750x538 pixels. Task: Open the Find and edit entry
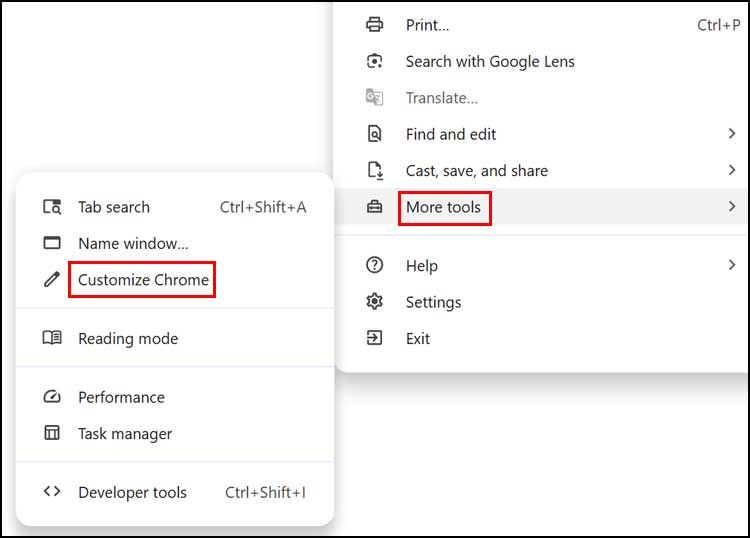click(541, 134)
